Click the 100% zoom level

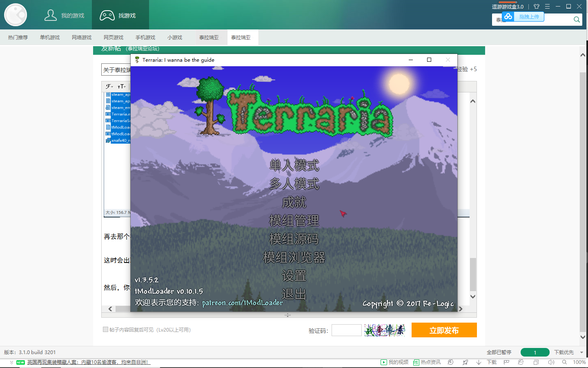579,362
